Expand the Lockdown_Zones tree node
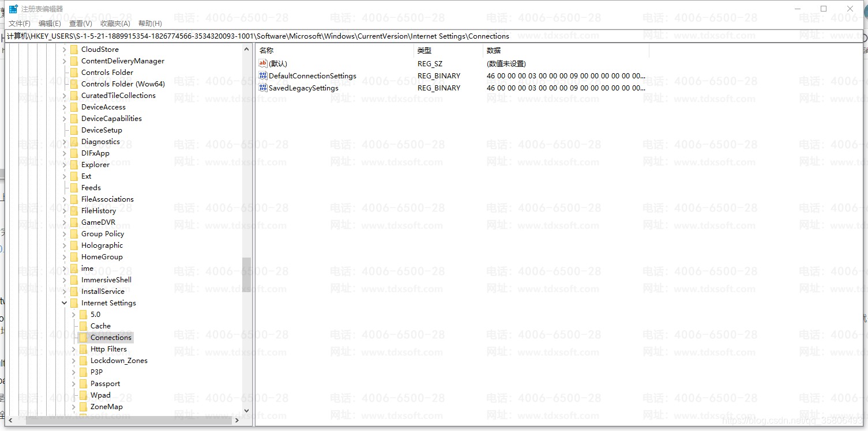The height and width of the screenshot is (431, 868). coord(73,361)
